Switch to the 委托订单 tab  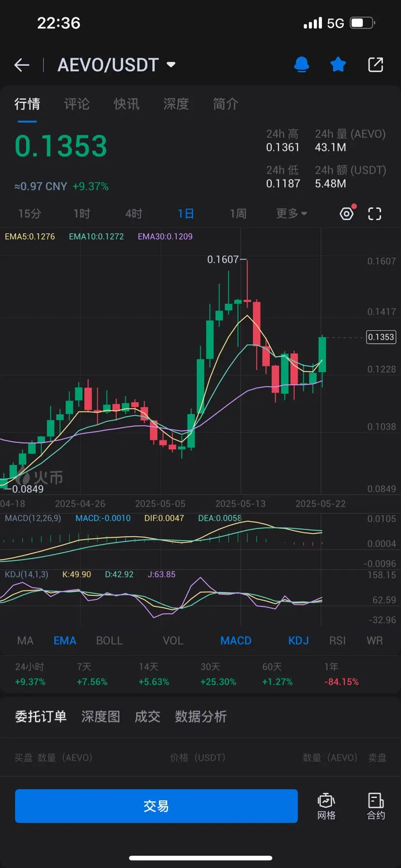pyautogui.click(x=41, y=716)
